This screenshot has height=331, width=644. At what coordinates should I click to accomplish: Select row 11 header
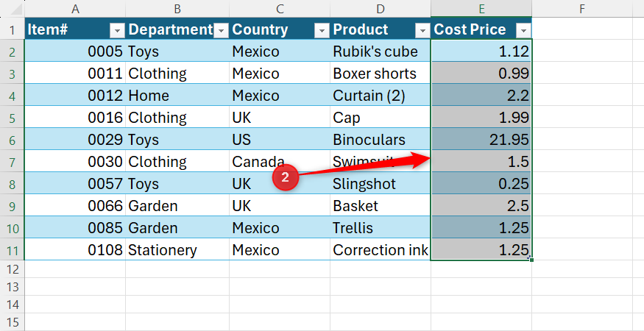tap(13, 249)
